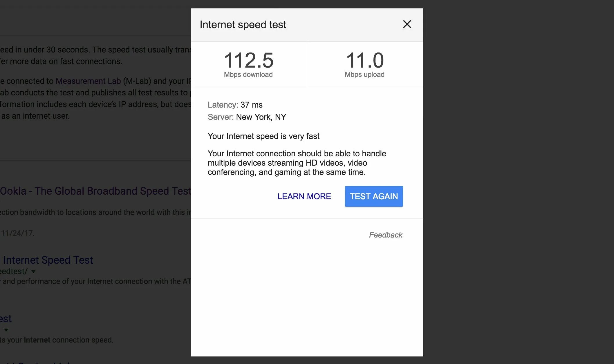Select the Mbps upload label
Viewport: 614px width, 364px height.
point(364,75)
